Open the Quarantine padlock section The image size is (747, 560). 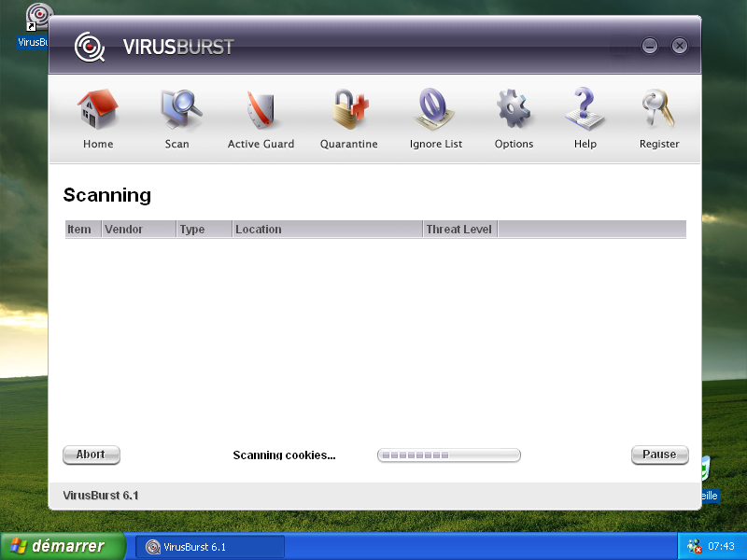348,119
